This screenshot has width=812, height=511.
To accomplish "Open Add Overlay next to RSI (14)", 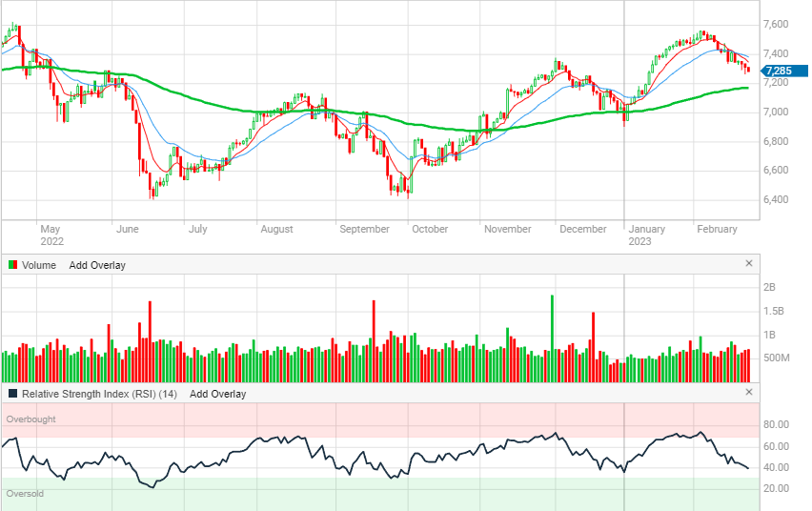I will (x=217, y=394).
